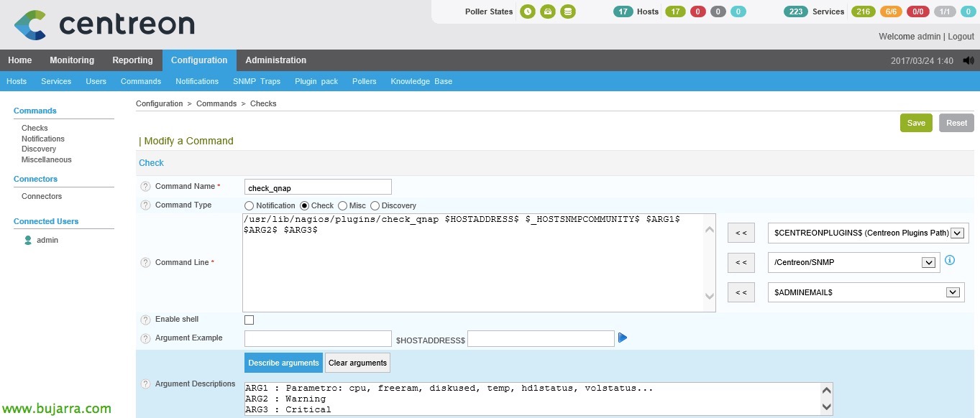
Task: Click help icon beside Enable shell
Action: [145, 320]
